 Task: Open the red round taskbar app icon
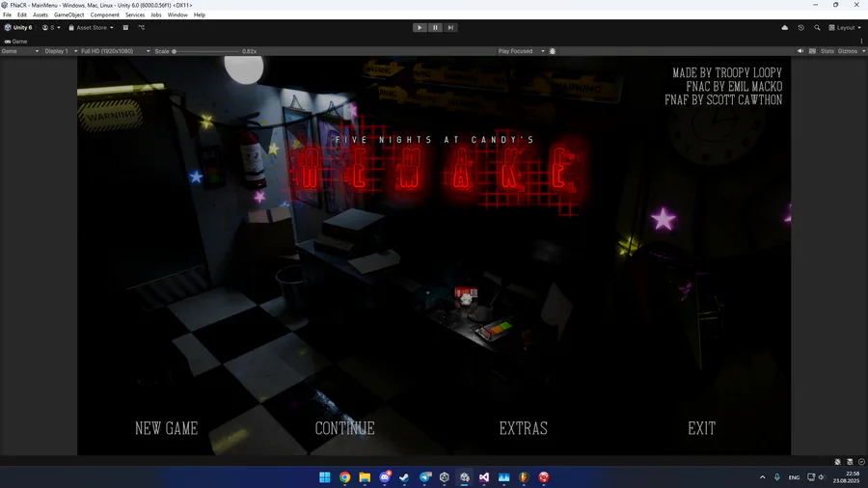[544, 477]
